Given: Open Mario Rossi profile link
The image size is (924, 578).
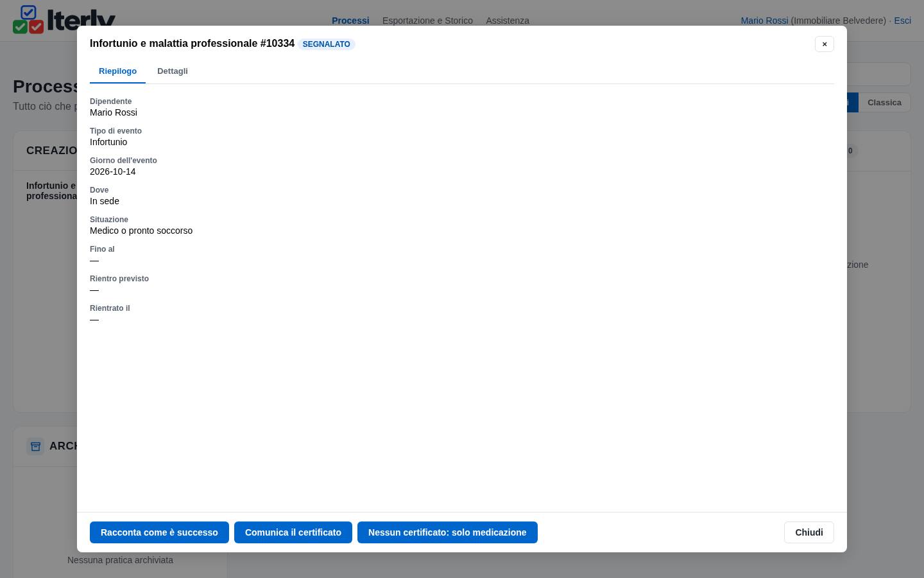Looking at the screenshot, I should tap(764, 21).
